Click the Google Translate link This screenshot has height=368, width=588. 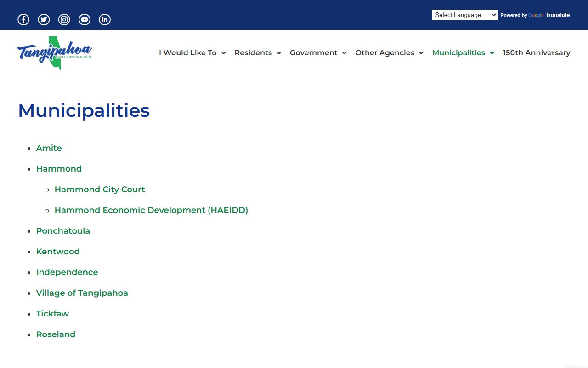click(x=549, y=15)
